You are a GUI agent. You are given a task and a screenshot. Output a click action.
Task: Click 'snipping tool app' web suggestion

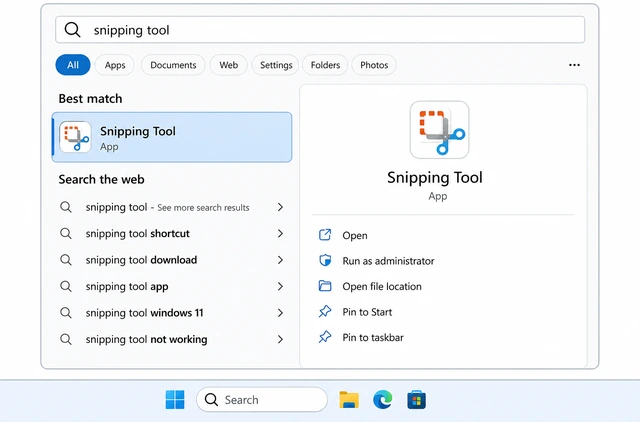127,287
